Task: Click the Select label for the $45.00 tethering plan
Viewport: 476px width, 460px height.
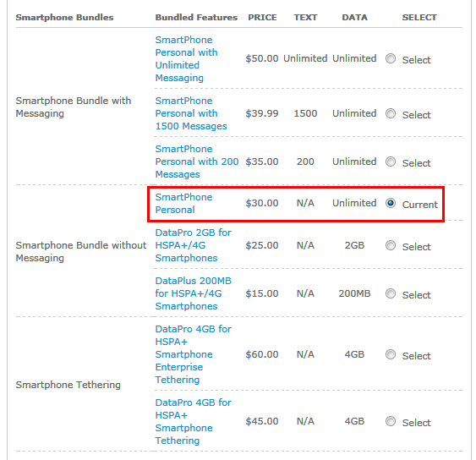Action: [x=416, y=423]
